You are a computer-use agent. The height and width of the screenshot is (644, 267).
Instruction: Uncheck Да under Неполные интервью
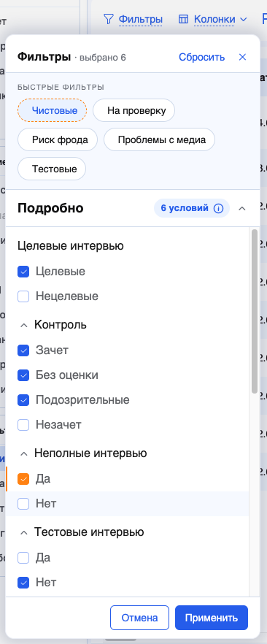[23, 479]
